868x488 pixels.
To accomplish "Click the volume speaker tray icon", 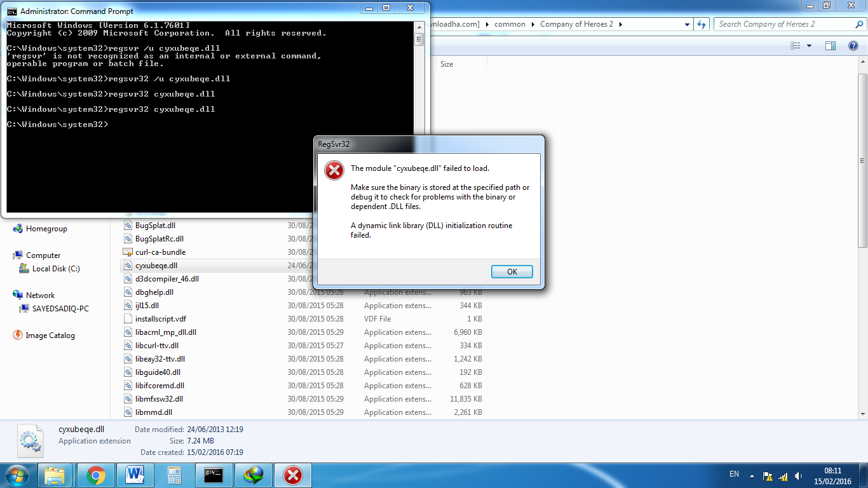I will 798,475.
